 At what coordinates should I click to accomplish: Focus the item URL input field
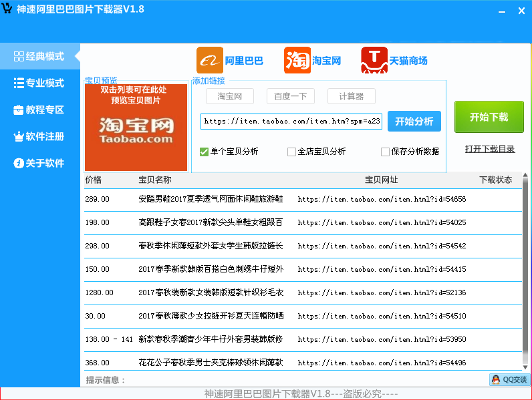pos(291,122)
